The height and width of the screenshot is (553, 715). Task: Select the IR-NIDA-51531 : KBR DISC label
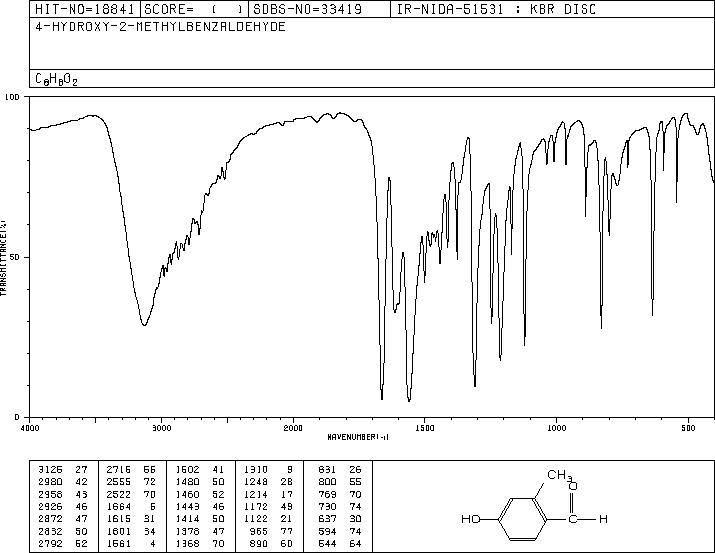click(496, 9)
